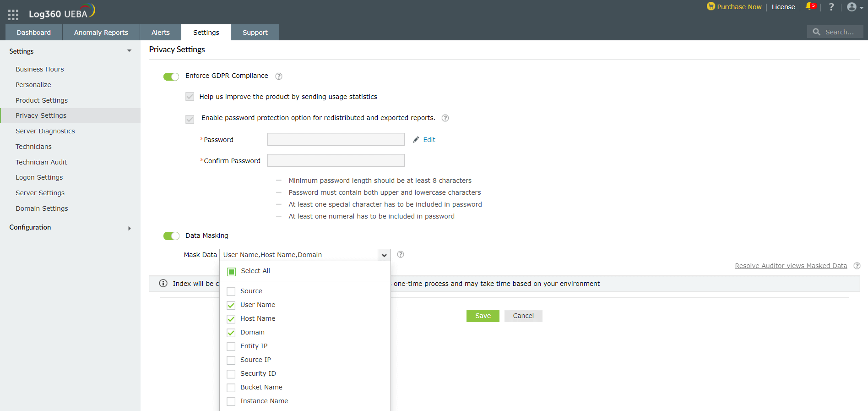Image resolution: width=868 pixels, height=411 pixels.
Task: Open the apps grid launcher icon
Action: click(13, 15)
